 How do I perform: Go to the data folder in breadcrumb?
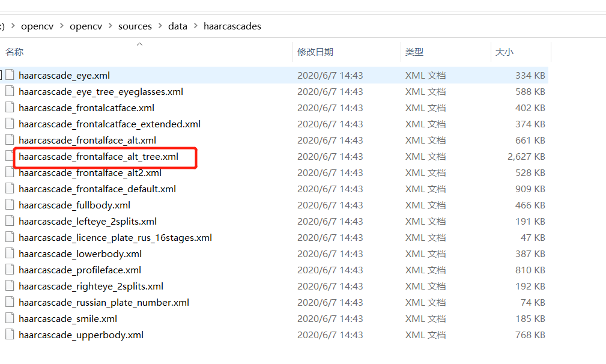(x=178, y=26)
